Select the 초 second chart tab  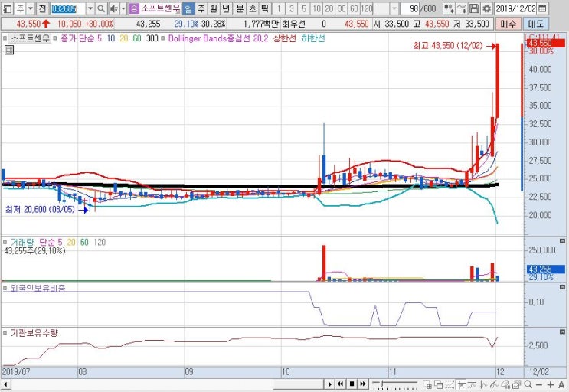coord(253,8)
